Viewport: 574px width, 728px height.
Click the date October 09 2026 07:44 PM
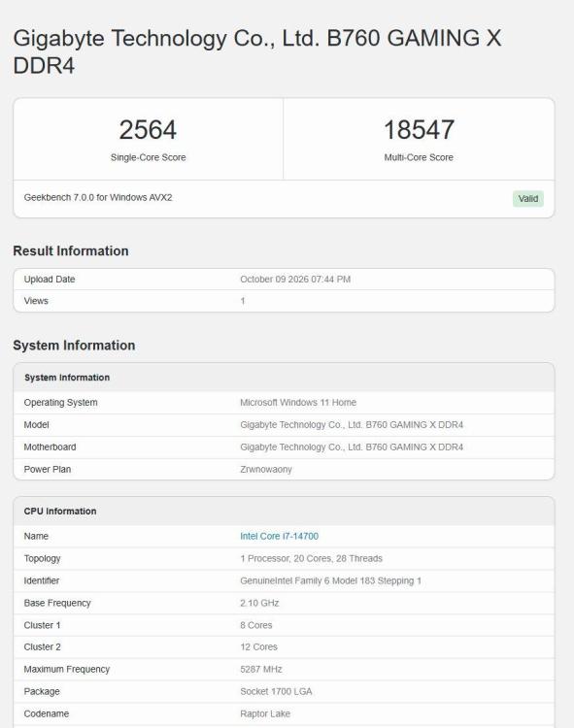(295, 279)
